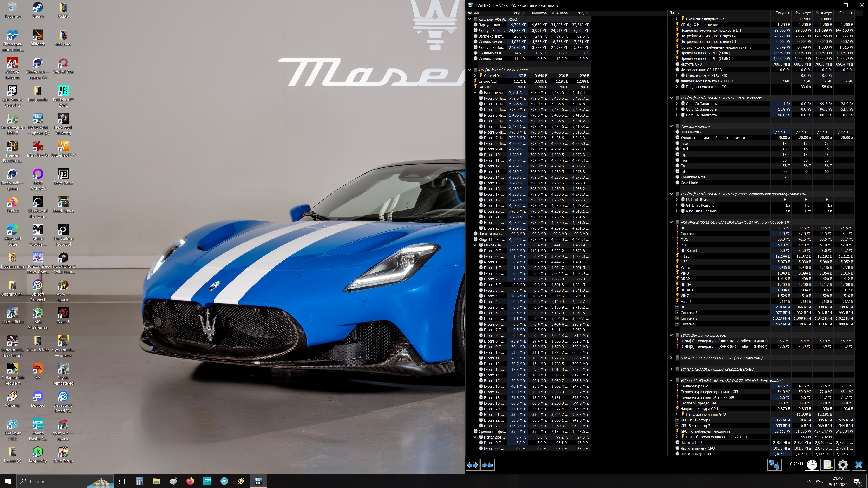Click the left pane Среднее column header
The width and height of the screenshot is (868, 488).
(x=582, y=13)
